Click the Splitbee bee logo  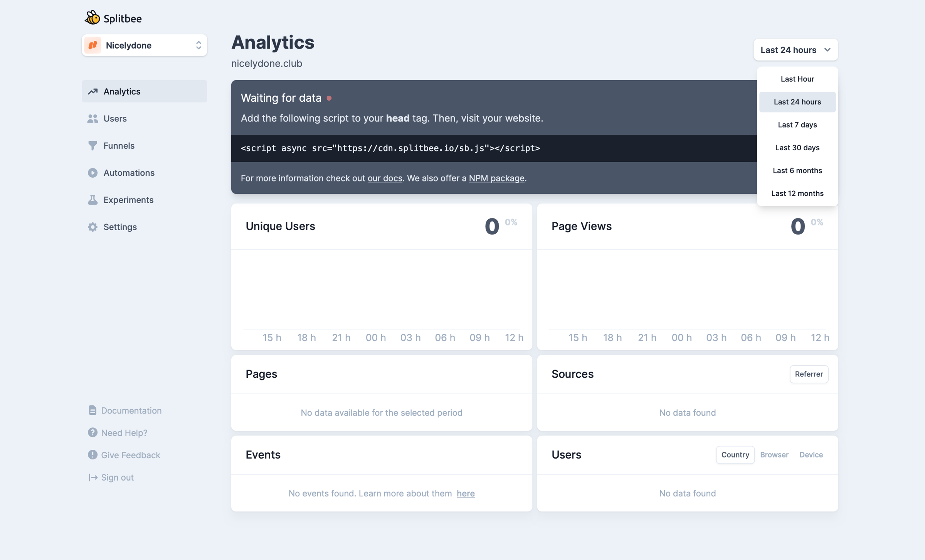92,18
